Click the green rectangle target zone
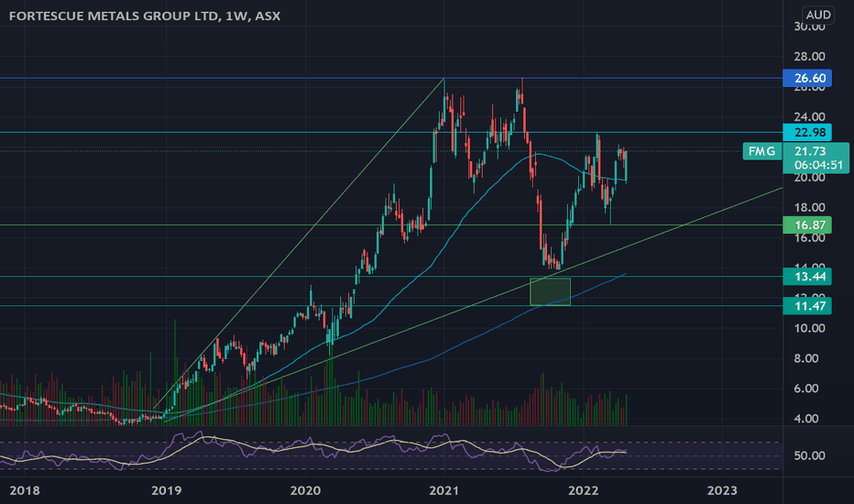854x504 pixels. (x=550, y=291)
